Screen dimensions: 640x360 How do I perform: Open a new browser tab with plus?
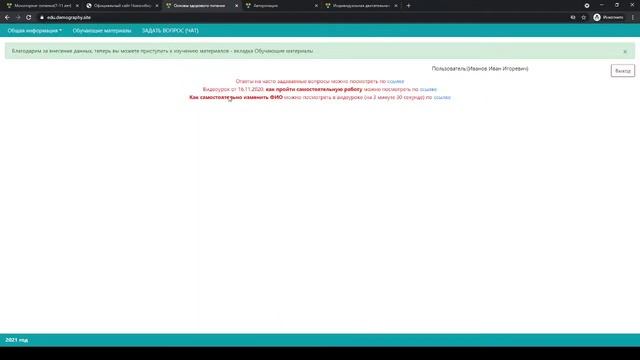tap(409, 6)
